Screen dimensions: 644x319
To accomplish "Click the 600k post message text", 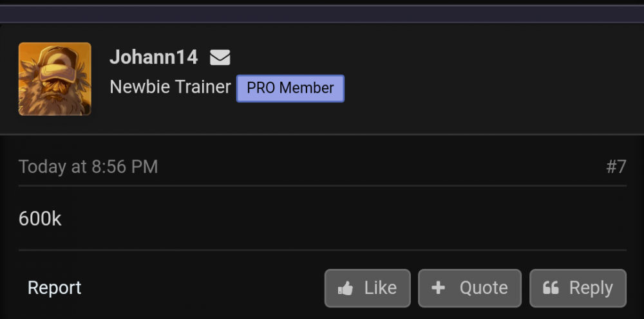I will [x=40, y=219].
